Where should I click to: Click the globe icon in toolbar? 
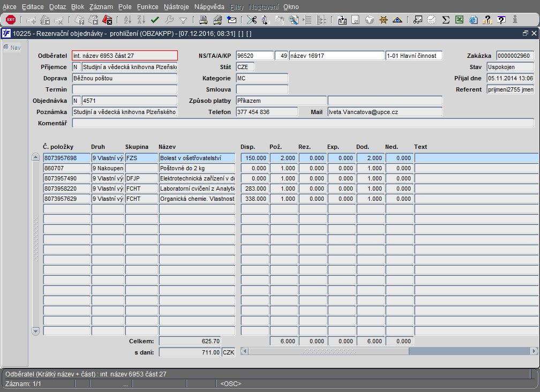pyautogui.click(x=370, y=20)
